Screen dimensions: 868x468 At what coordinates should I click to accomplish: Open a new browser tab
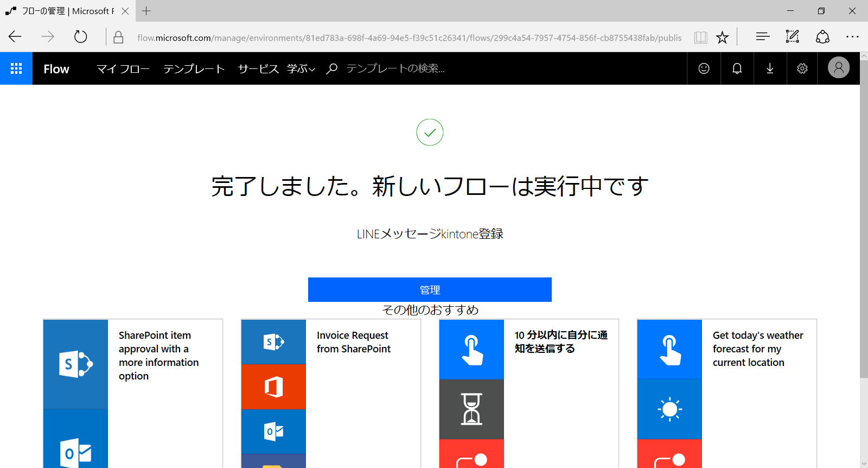point(146,11)
